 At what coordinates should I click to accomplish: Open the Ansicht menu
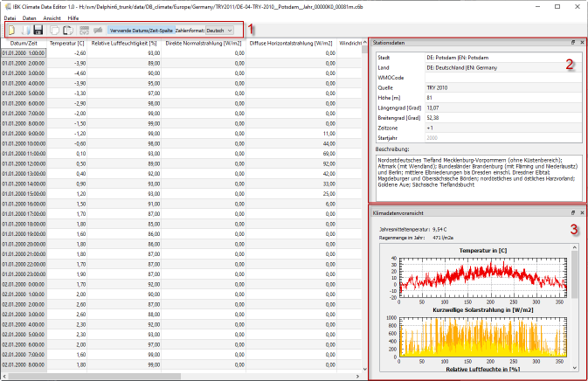tap(52, 17)
